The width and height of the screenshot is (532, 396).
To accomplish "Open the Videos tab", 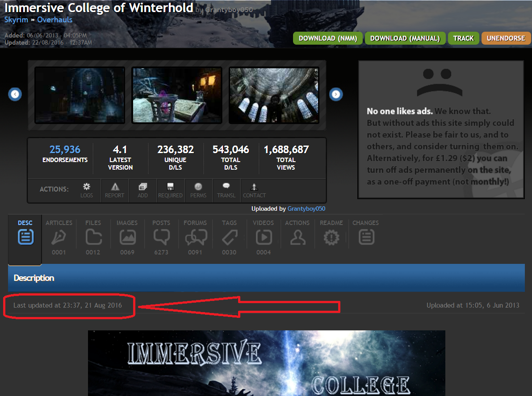I will (264, 238).
